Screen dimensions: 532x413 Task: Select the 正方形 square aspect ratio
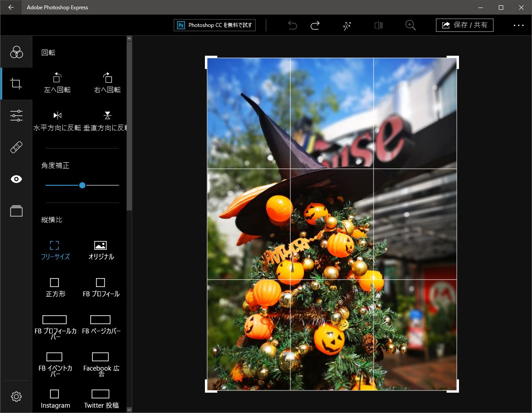55,287
